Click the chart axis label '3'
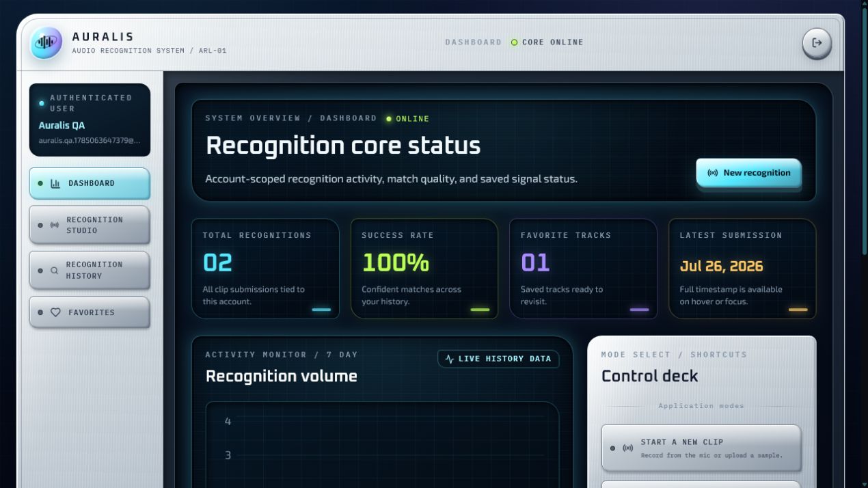 228,456
